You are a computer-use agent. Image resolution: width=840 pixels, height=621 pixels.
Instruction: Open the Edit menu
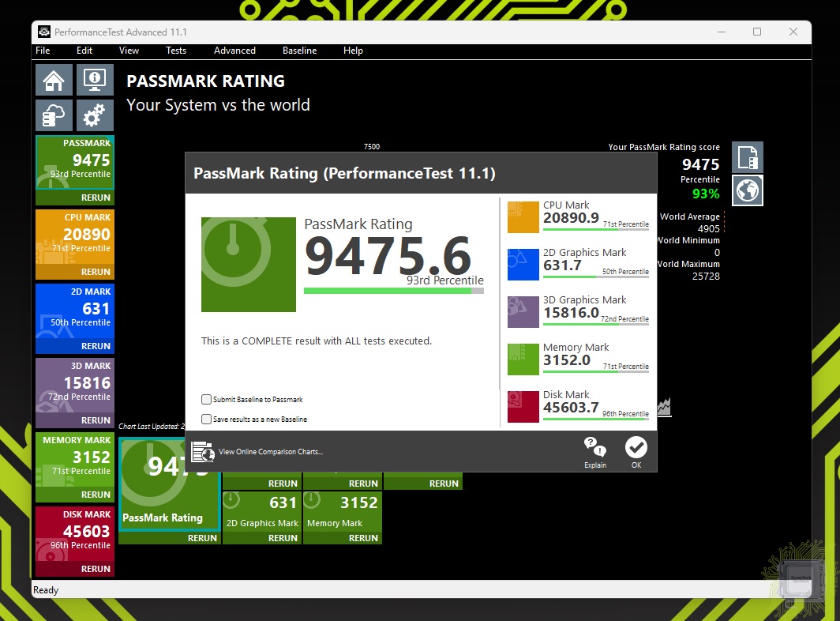pos(84,51)
